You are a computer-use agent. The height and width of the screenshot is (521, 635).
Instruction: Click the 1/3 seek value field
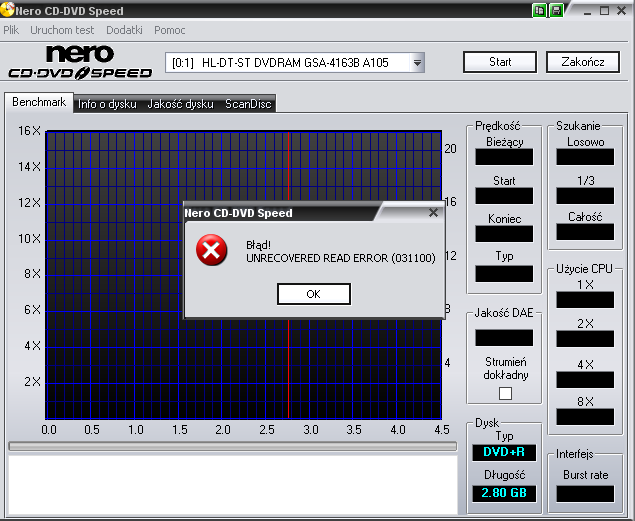(585, 196)
